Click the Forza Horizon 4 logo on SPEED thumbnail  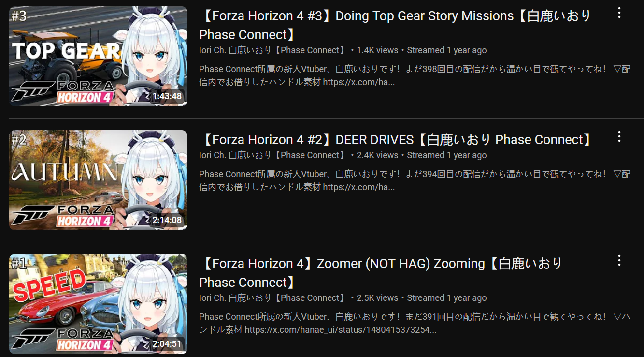click(x=63, y=338)
